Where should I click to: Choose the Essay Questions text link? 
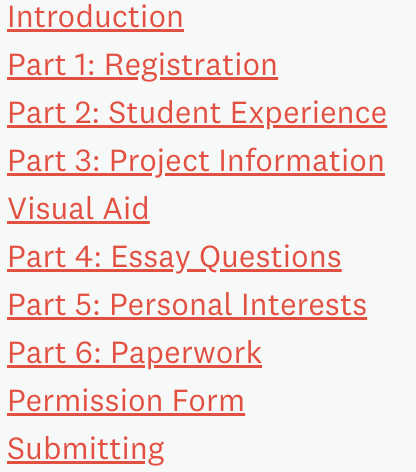(x=226, y=258)
